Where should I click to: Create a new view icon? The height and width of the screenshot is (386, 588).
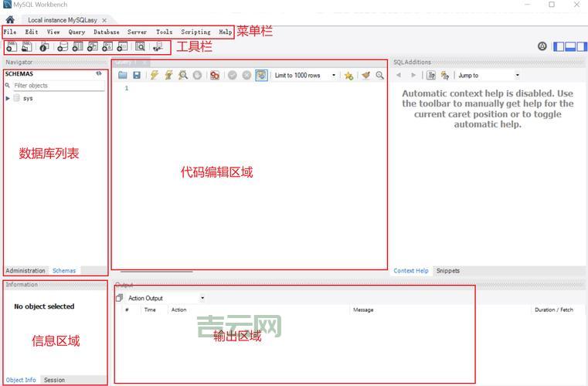coord(92,47)
